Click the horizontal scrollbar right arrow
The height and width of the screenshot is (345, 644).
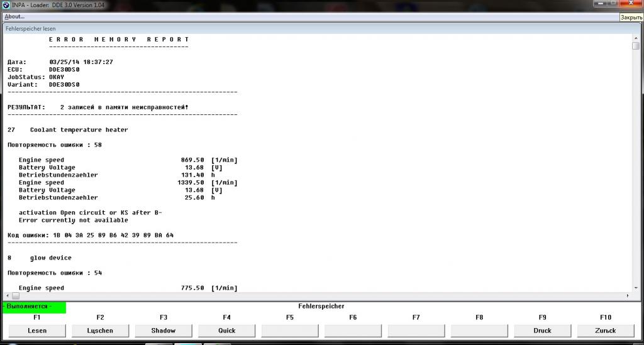pyautogui.click(x=627, y=296)
